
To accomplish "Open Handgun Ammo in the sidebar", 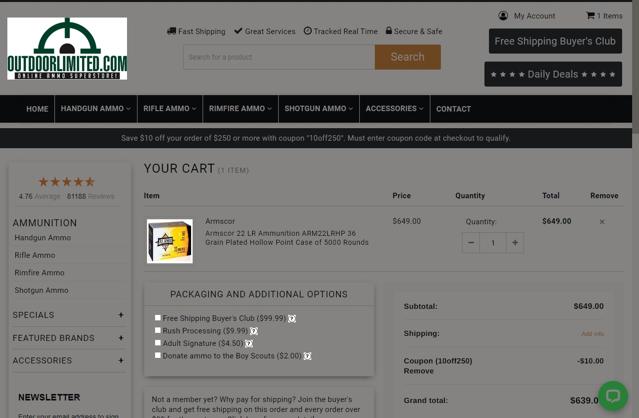I will point(43,238).
